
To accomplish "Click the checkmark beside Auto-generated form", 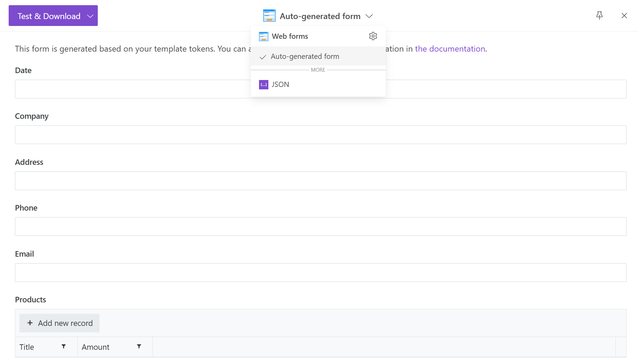I will (x=263, y=57).
